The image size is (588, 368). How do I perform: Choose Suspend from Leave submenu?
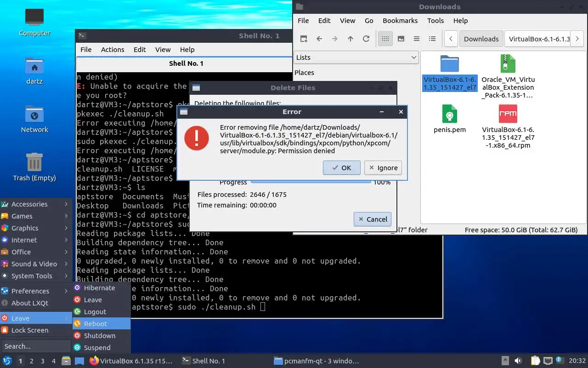click(x=102, y=348)
